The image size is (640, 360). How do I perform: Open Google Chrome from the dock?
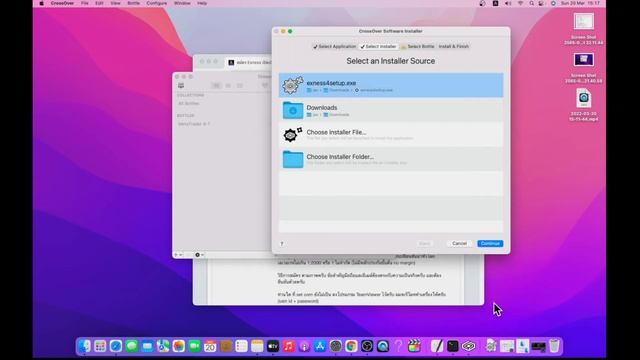[x=351, y=346]
